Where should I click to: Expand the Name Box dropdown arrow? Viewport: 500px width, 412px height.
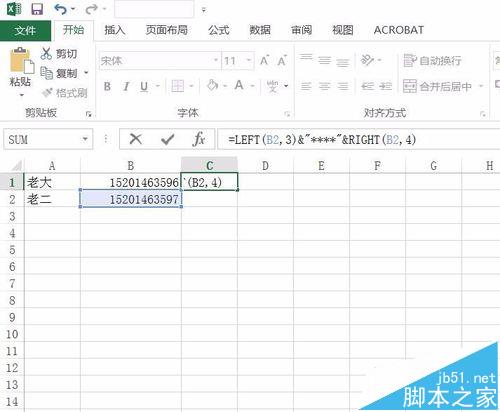click(x=85, y=139)
